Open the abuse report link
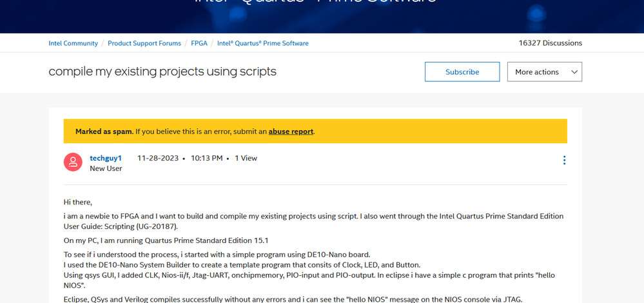The height and width of the screenshot is (303, 644). tap(291, 132)
